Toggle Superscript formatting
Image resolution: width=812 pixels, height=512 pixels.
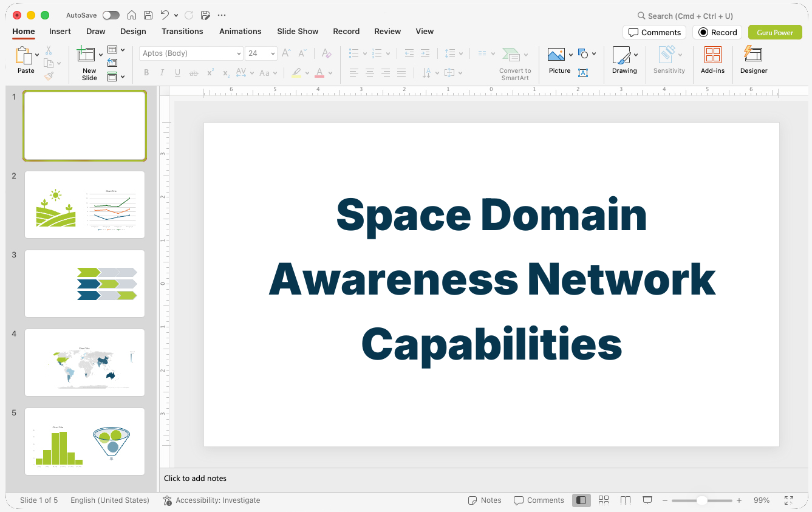click(x=210, y=73)
